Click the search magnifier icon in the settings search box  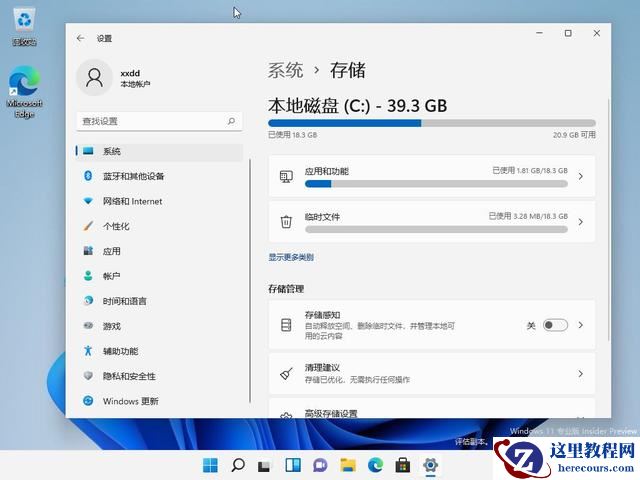pos(231,121)
